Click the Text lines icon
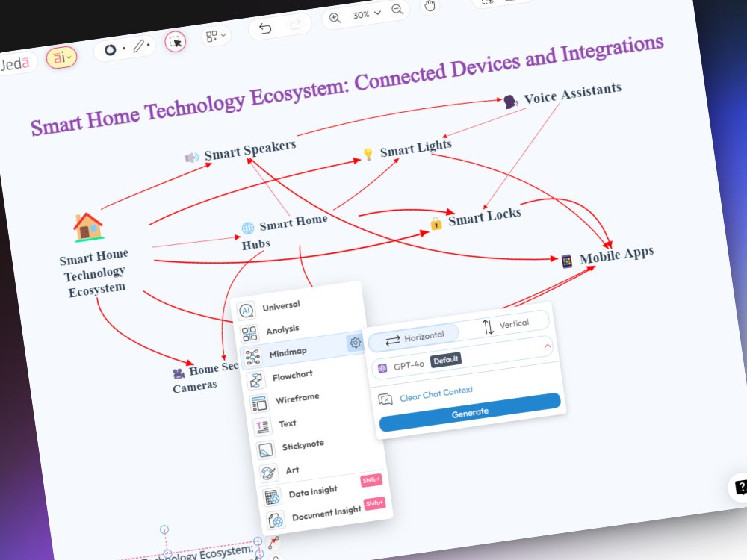 [262, 426]
